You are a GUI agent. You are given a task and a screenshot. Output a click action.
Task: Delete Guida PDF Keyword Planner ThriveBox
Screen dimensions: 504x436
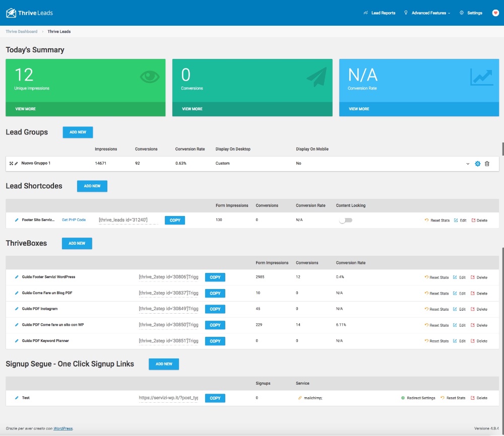point(479,341)
